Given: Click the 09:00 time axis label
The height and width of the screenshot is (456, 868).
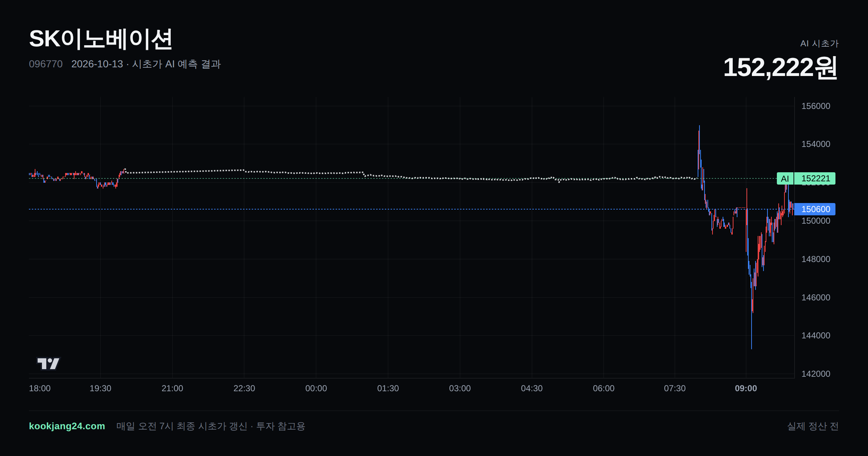Looking at the screenshot, I should tap(746, 388).
